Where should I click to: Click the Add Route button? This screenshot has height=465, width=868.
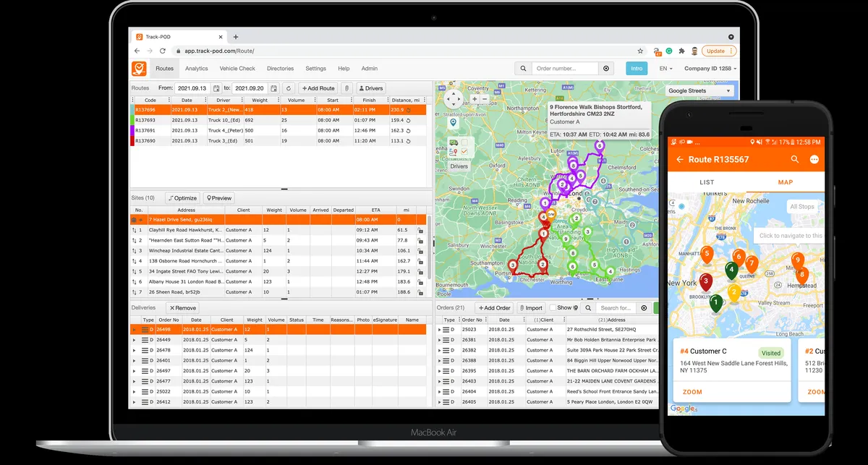(318, 88)
